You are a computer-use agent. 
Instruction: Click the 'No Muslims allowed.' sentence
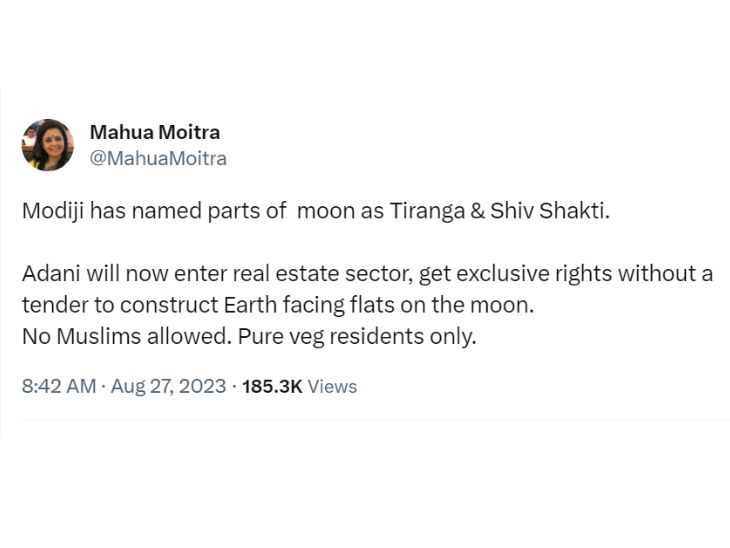point(127,336)
